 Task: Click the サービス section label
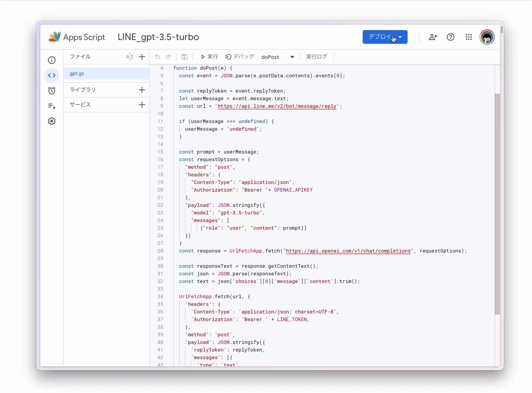pos(80,105)
